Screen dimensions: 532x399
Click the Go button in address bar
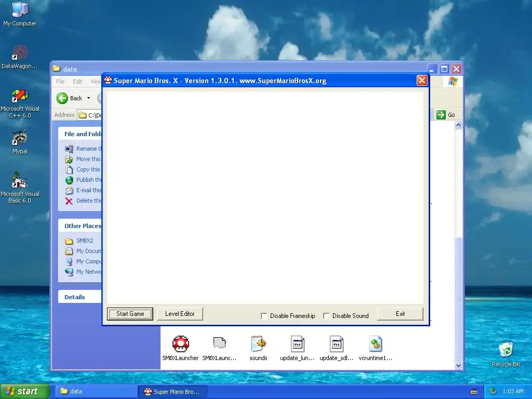tap(445, 115)
